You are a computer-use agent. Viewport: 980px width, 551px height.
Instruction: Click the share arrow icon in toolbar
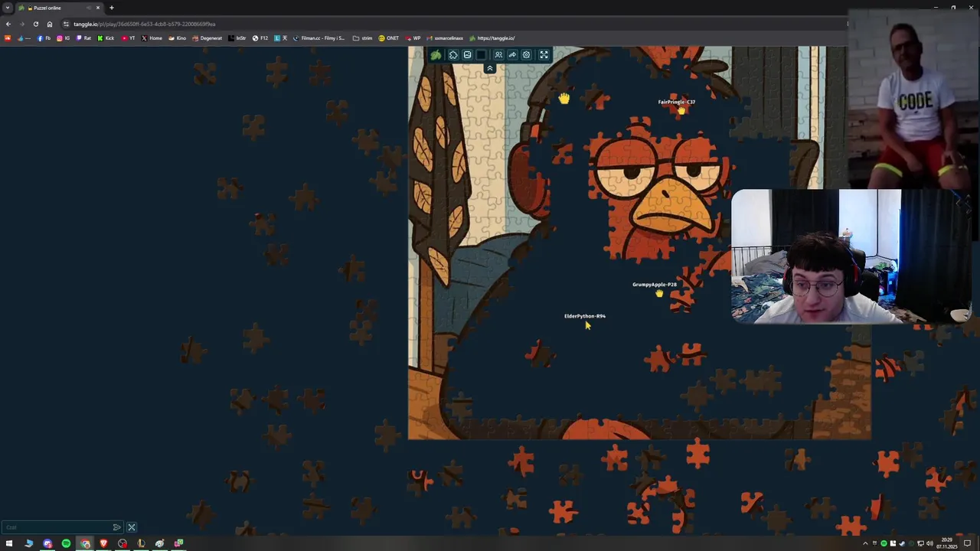tap(512, 55)
